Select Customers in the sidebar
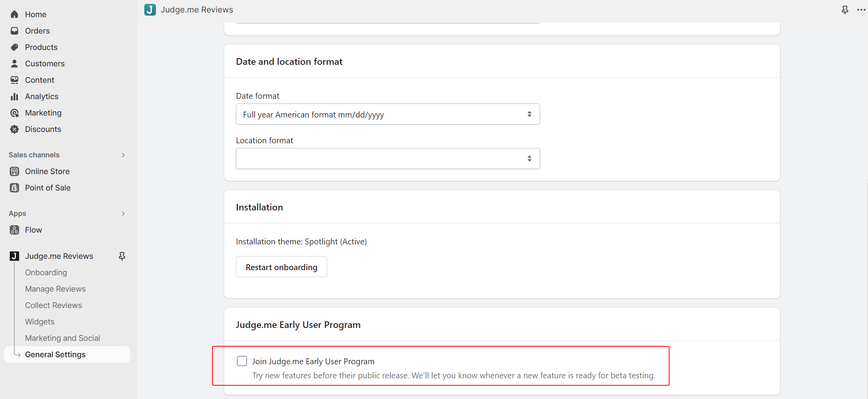 44,64
